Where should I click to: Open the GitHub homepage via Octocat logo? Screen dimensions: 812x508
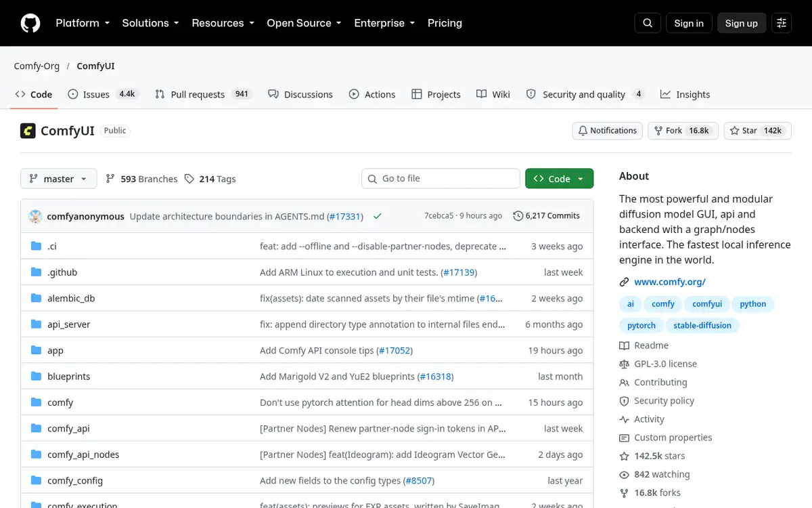click(x=30, y=23)
